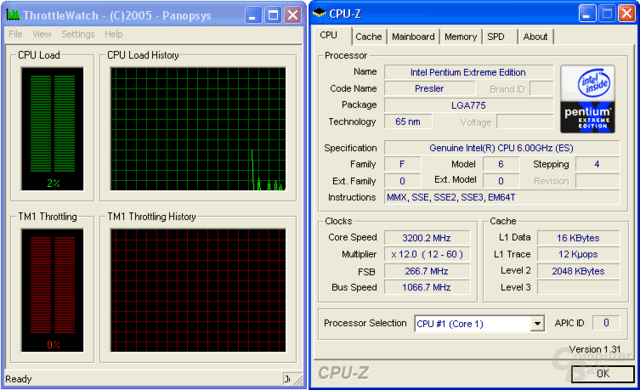Switch to the Cache tab in CPU-Z
640x390 pixels.
pyautogui.click(x=369, y=37)
